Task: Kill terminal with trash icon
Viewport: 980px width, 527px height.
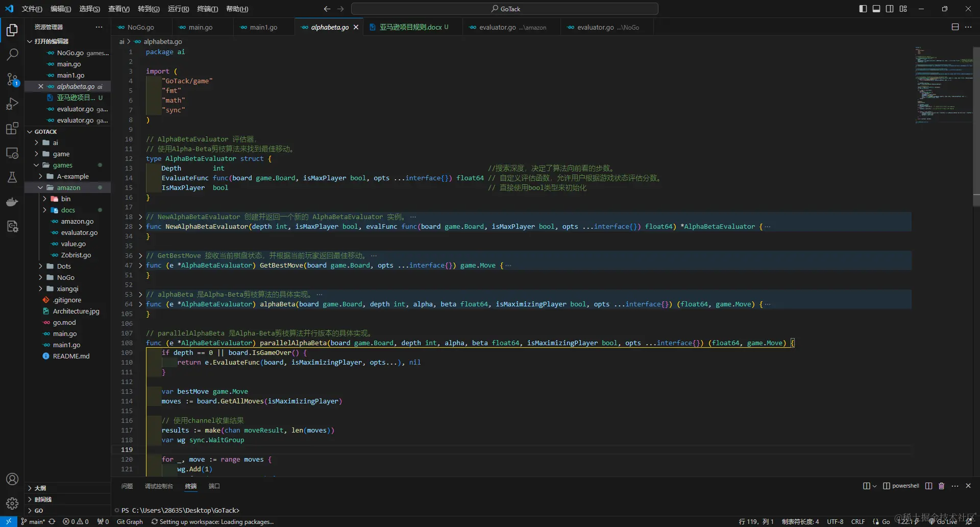Action: (942, 486)
